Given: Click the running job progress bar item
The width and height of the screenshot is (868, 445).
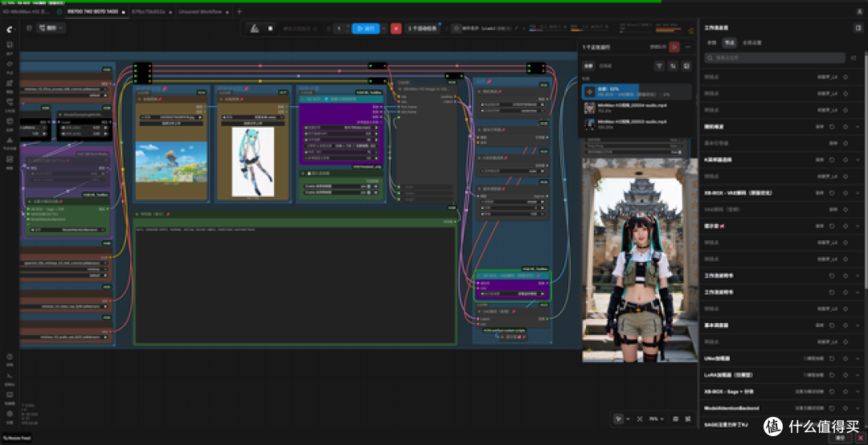Looking at the screenshot, I should pyautogui.click(x=637, y=92).
